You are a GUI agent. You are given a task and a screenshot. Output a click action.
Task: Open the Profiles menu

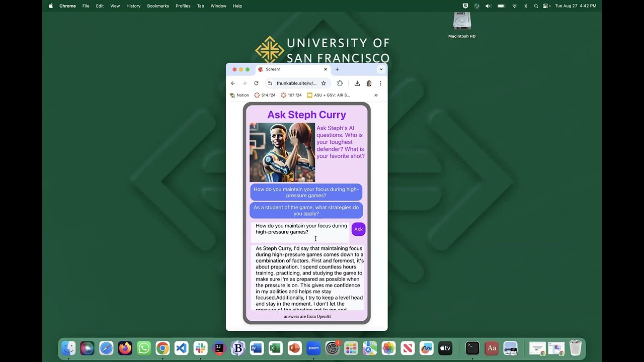click(x=183, y=6)
